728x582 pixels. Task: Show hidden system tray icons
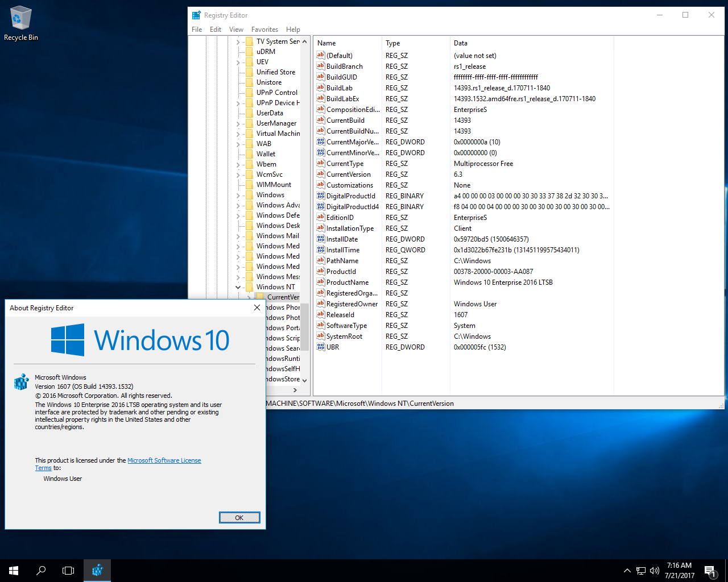click(x=627, y=571)
